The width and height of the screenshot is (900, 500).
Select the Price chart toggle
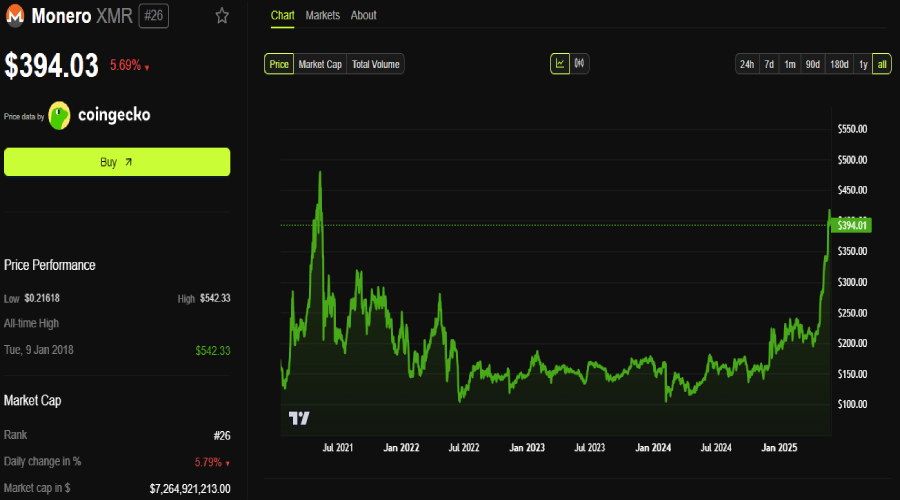tap(279, 64)
